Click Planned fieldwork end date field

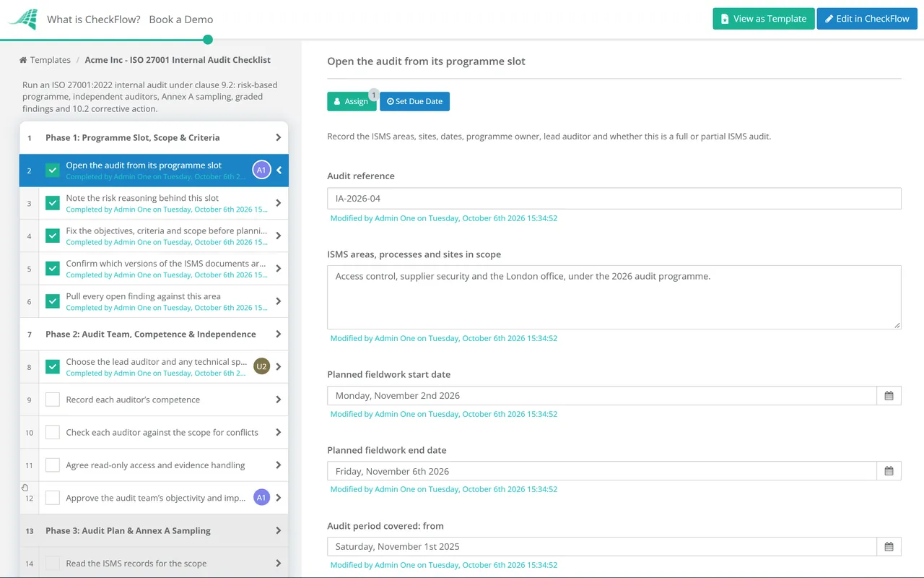(602, 471)
